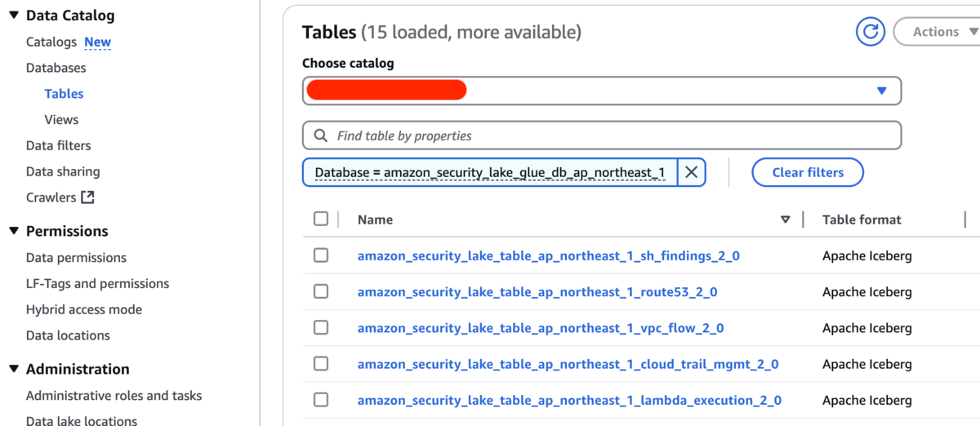The width and height of the screenshot is (980, 426).
Task: Collapse the Data Catalog section
Action: click(x=13, y=16)
